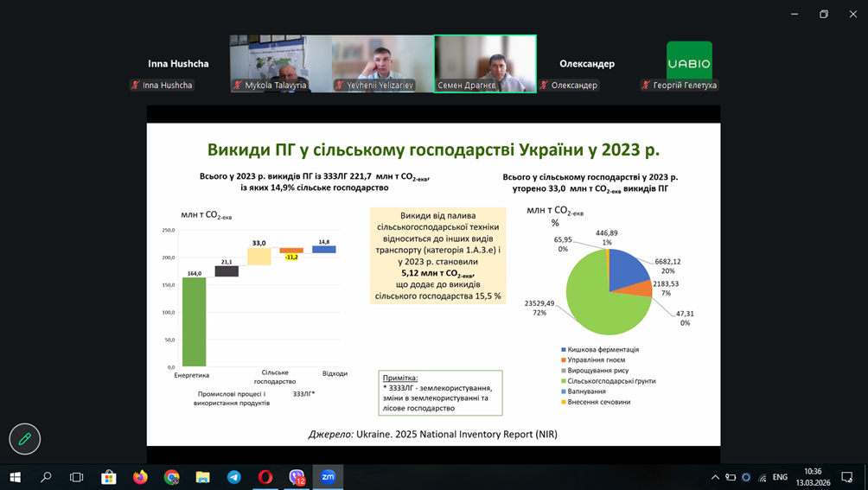Image resolution: width=868 pixels, height=490 pixels.
Task: Switch ENG input language indicator
Action: point(780,477)
